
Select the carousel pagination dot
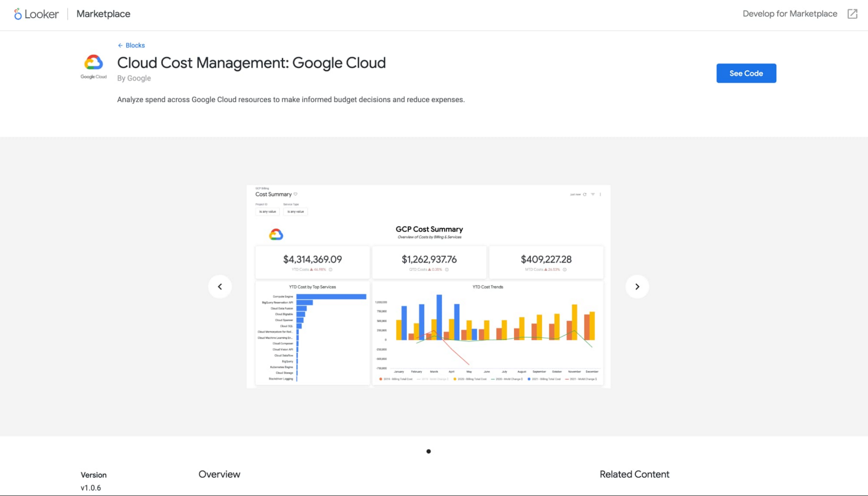click(x=428, y=451)
